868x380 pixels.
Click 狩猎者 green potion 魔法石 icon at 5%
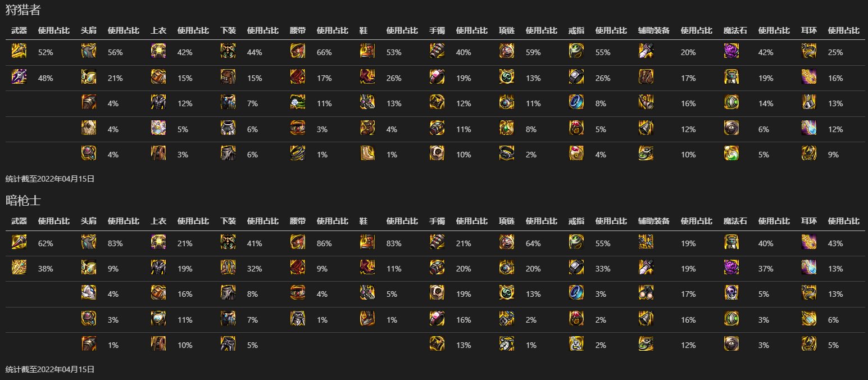731,153
